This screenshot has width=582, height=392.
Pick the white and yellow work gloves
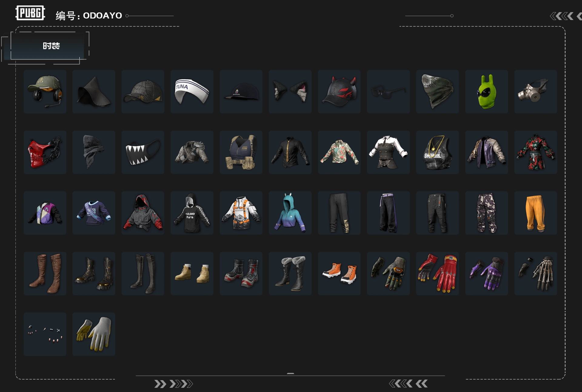tap(94, 334)
